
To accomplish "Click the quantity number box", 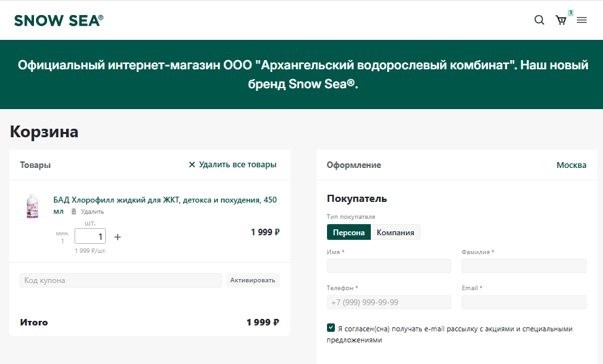I will (x=90, y=237).
